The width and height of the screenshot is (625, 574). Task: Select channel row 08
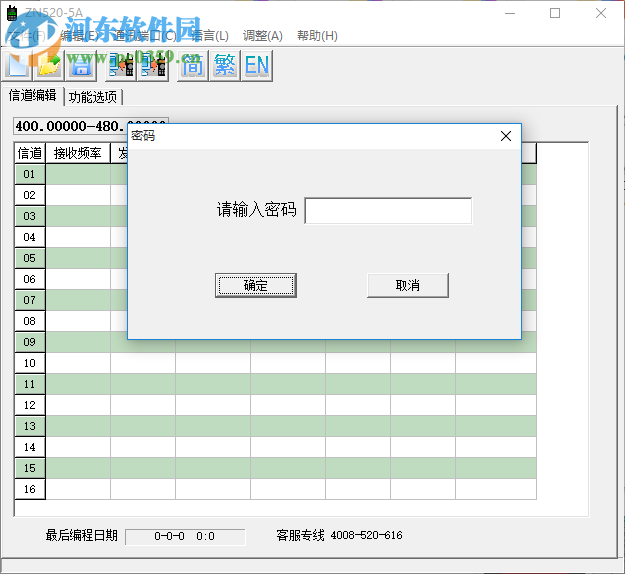[29, 321]
